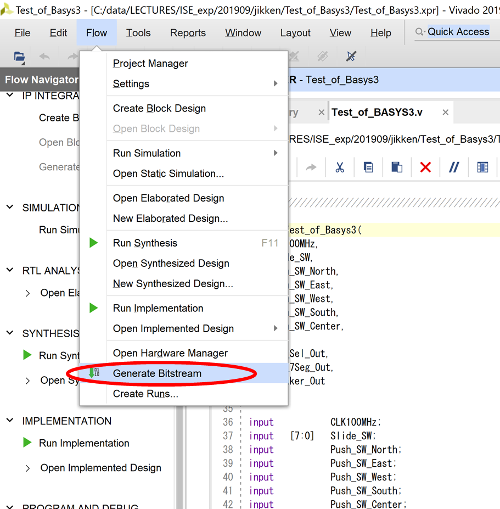The width and height of the screenshot is (500, 509).
Task: Expand Open Elaborated Design in navigator
Action: point(28,293)
